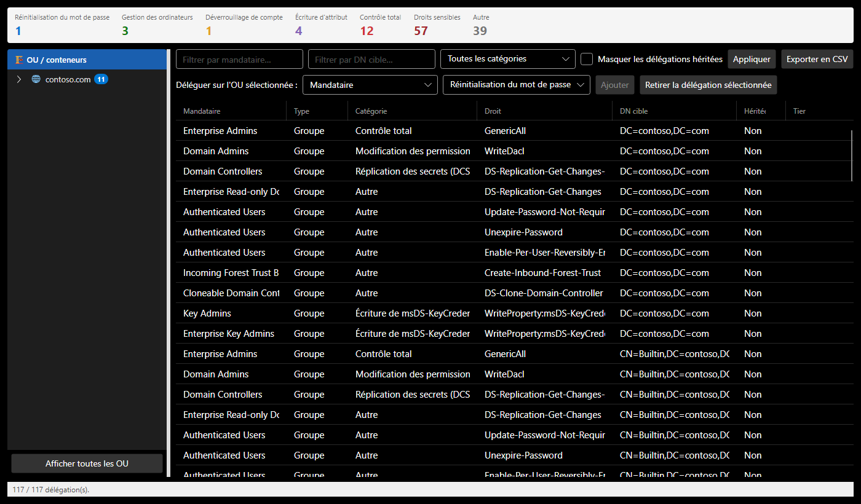Sort by the Type column header

[317, 111]
